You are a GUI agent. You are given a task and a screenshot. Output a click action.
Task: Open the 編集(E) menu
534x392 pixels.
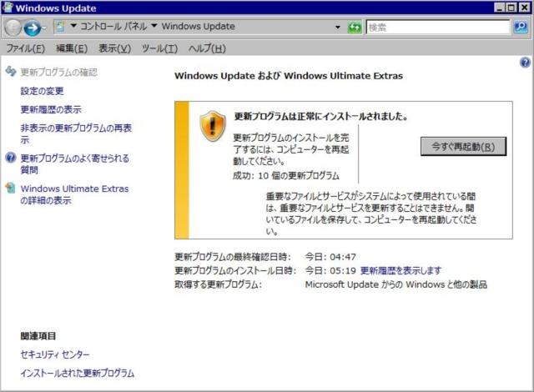pos(72,48)
